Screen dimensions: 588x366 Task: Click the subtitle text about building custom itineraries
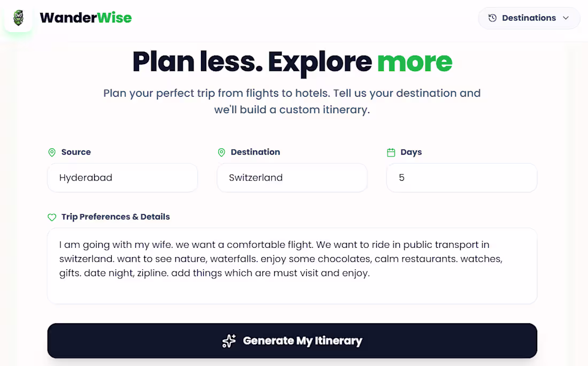292,101
